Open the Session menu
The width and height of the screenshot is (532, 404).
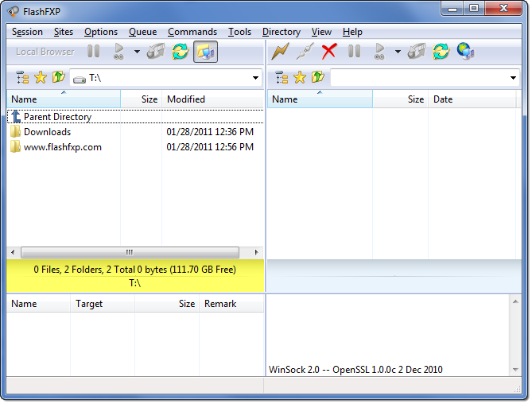pos(27,32)
